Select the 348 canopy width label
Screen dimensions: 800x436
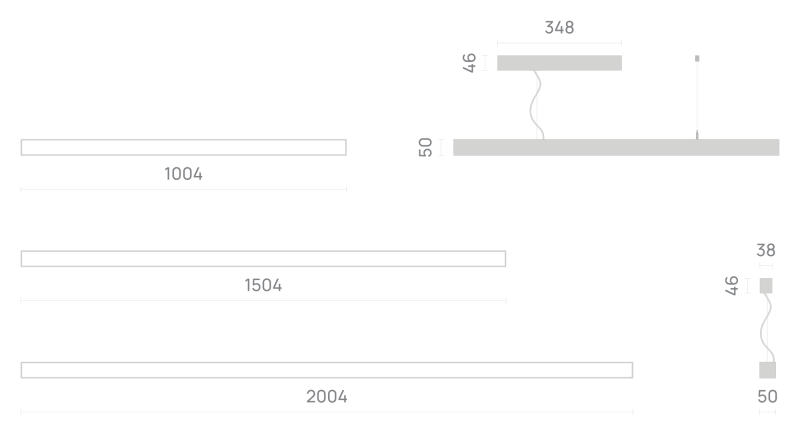pos(559,28)
